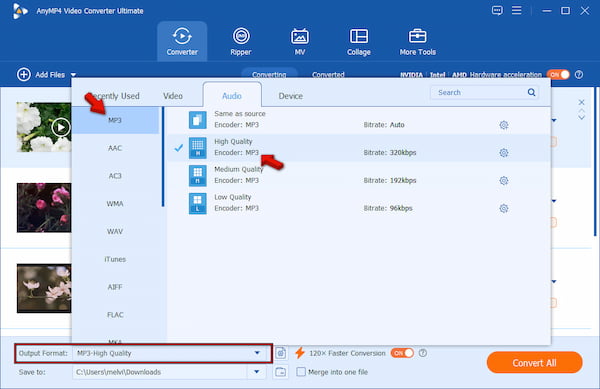600x389 pixels.
Task: Expand the second file's format dropdown arrow
Action: (x=554, y=201)
